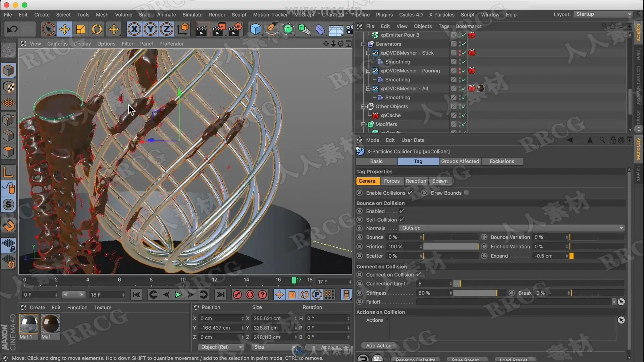Select the Rotate tool icon
This screenshot has width=644, height=362.
97,29
